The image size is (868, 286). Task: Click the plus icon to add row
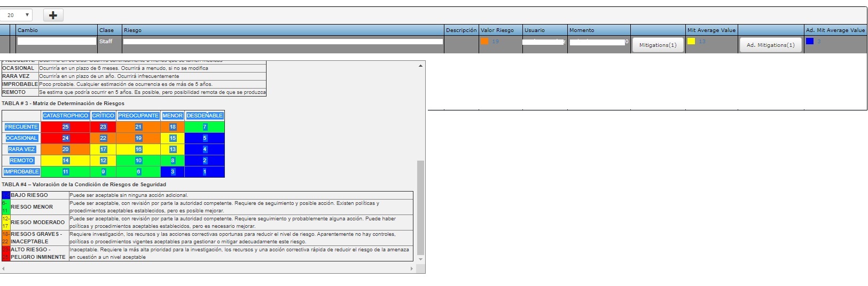[53, 15]
